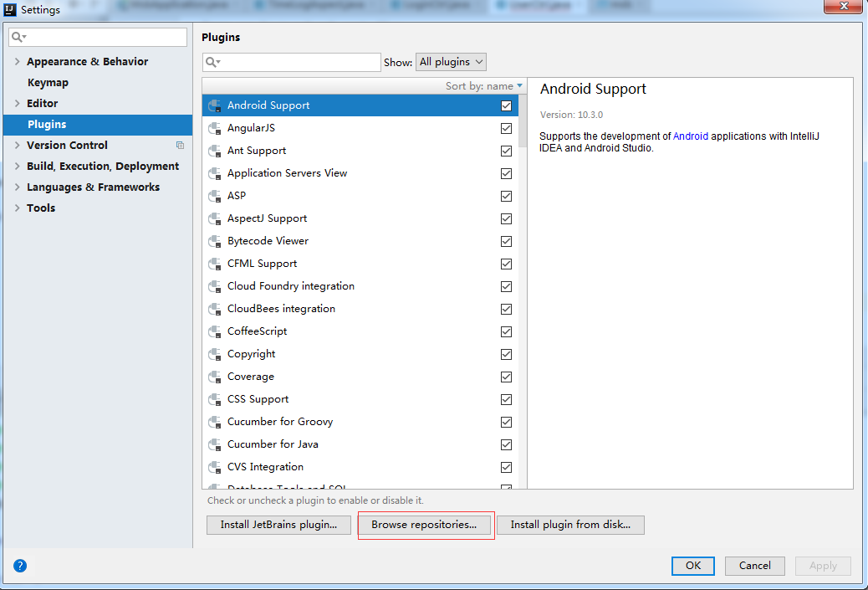
Task: Open the Sort by name menu
Action: (x=484, y=86)
